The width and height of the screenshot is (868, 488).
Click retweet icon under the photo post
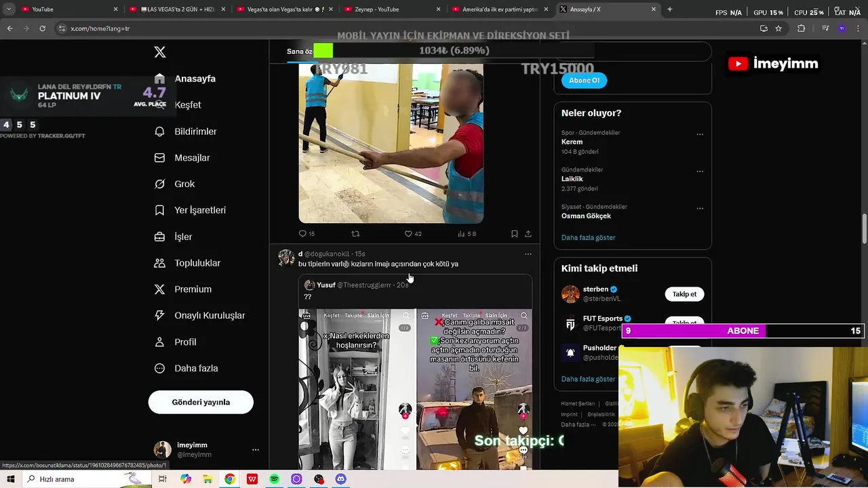355,234
